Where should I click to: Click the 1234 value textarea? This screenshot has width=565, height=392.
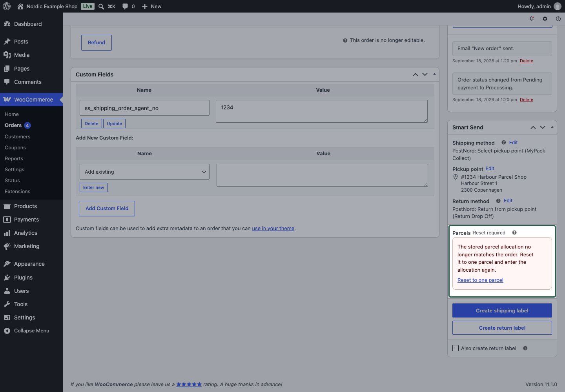click(x=322, y=111)
